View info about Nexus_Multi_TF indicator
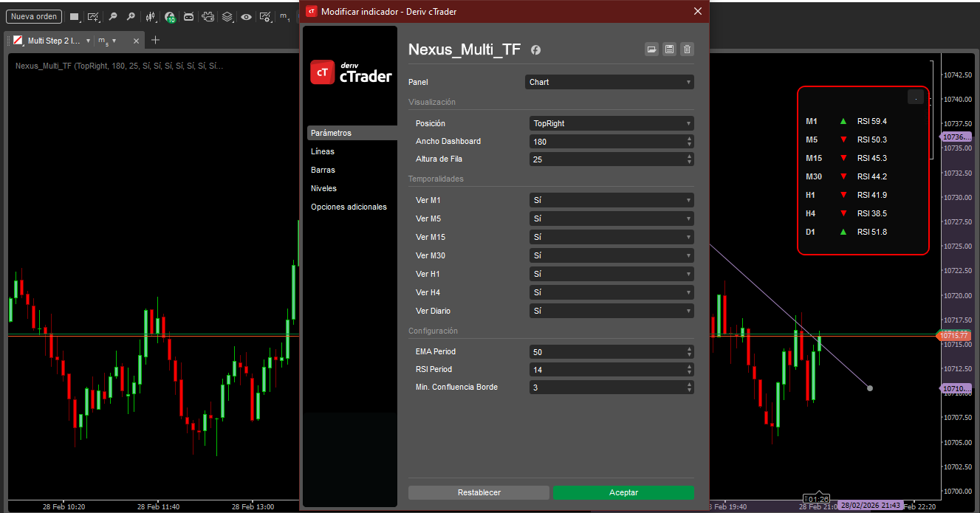 (535, 50)
